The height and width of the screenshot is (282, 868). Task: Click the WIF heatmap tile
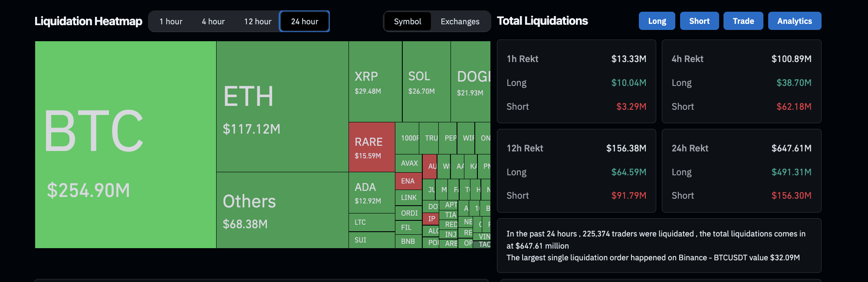pos(466,138)
